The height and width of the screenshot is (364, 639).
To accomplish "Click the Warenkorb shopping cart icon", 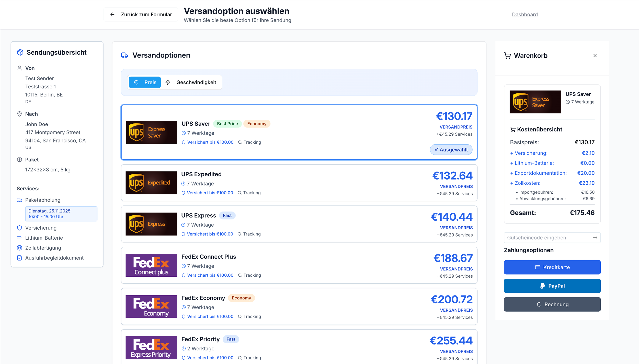I will (x=507, y=56).
